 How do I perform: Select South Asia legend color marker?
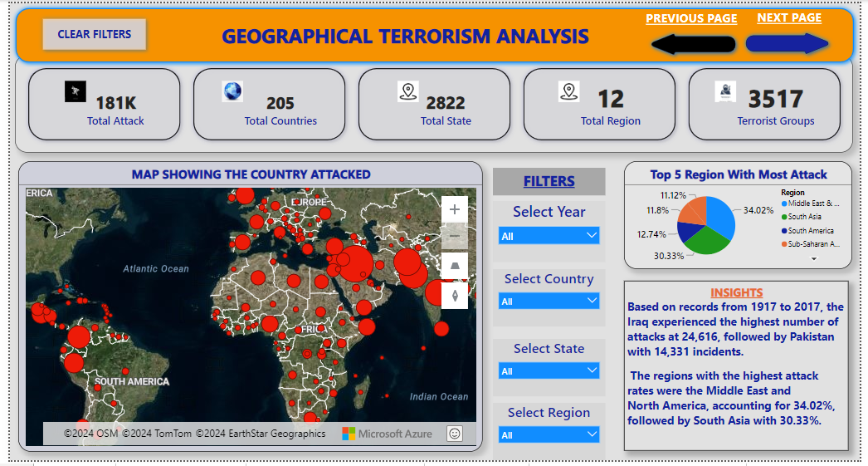coord(784,217)
